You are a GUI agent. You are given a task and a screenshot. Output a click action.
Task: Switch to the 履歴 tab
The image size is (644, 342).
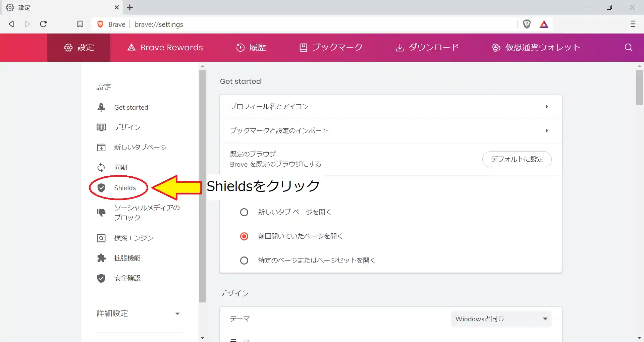click(x=251, y=48)
